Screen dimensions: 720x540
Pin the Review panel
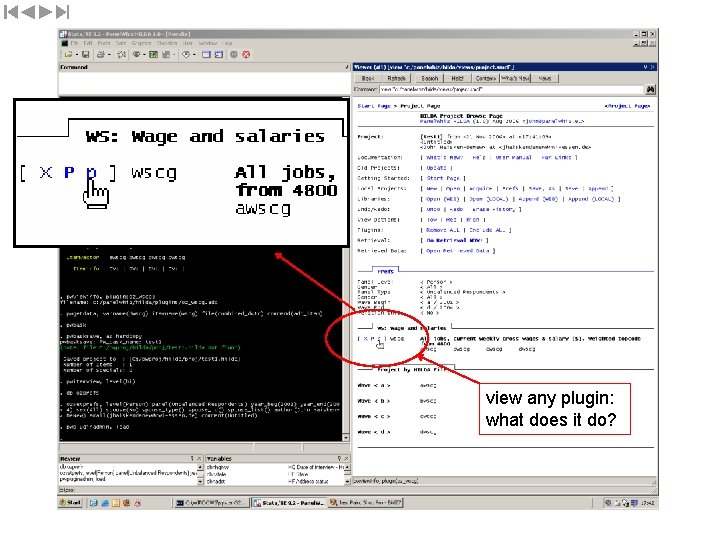pyautogui.click(x=192, y=459)
